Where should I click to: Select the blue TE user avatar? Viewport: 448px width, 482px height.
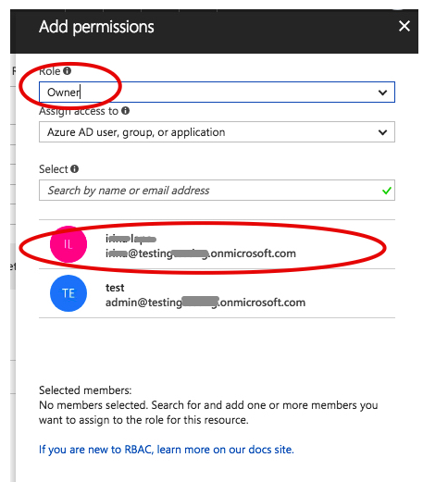click(x=68, y=293)
